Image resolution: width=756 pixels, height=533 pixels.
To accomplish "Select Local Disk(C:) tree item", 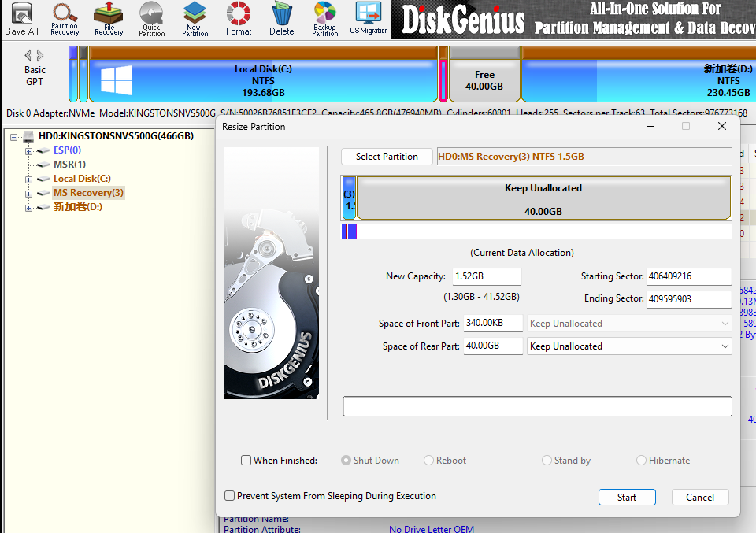I will (82, 178).
